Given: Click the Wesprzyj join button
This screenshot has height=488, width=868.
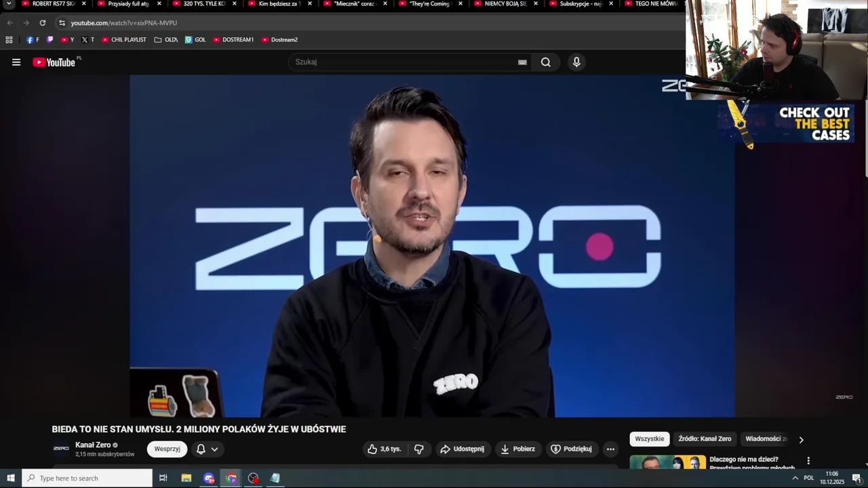Looking at the screenshot, I should point(167,449).
